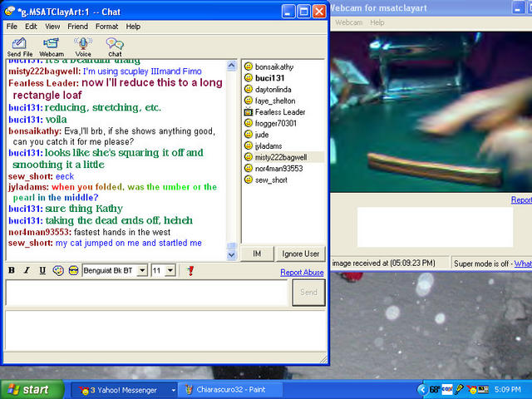Image resolution: width=532 pixels, height=399 pixels.
Task: Switch to Chiarascuro32 - Paint taskbar item
Action: coord(231,390)
